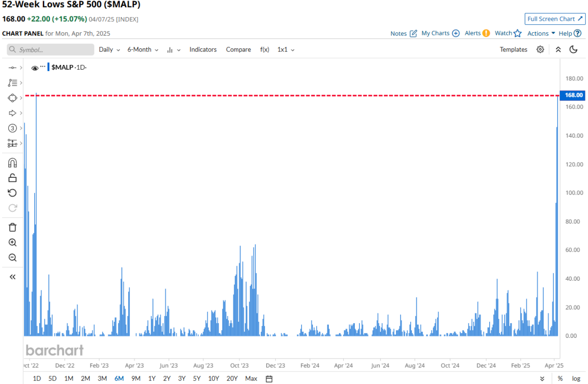Open the Indicators menu
This screenshot has height=384, width=588.
pyautogui.click(x=203, y=50)
